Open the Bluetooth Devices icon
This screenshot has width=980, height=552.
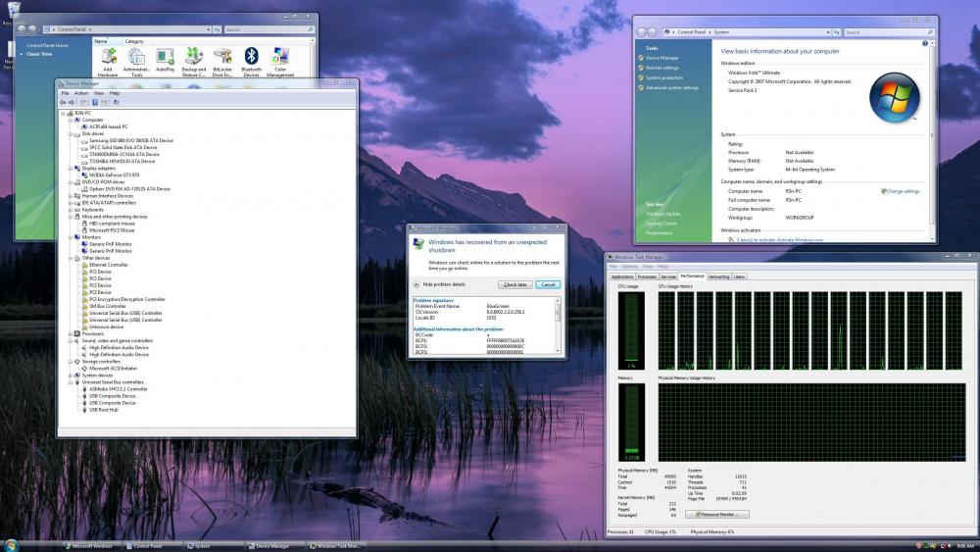tap(251, 56)
